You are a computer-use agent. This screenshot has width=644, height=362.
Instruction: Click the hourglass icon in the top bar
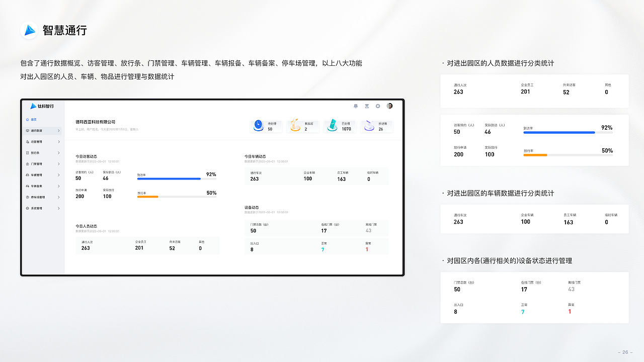pos(367,106)
